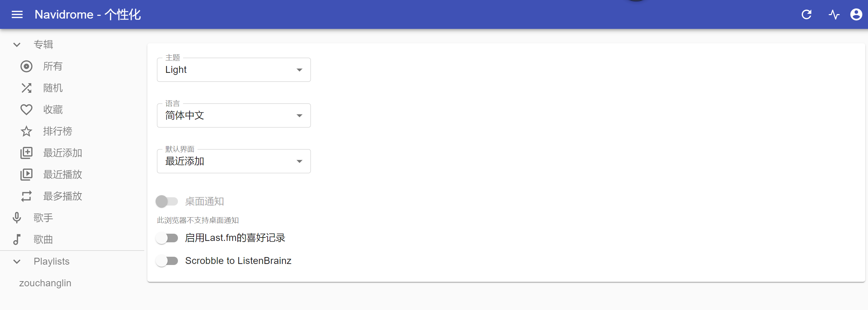Screen dimensions: 868x310
Task: Click the hamburger menu icon
Action: tap(17, 14)
